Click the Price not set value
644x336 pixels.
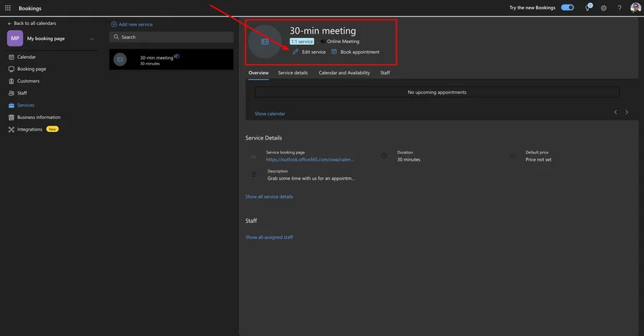click(x=538, y=160)
